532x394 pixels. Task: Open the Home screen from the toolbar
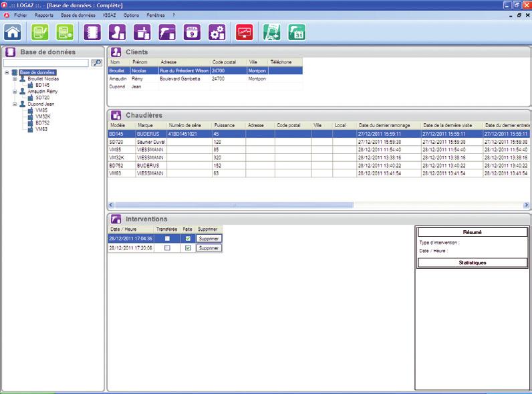point(13,33)
